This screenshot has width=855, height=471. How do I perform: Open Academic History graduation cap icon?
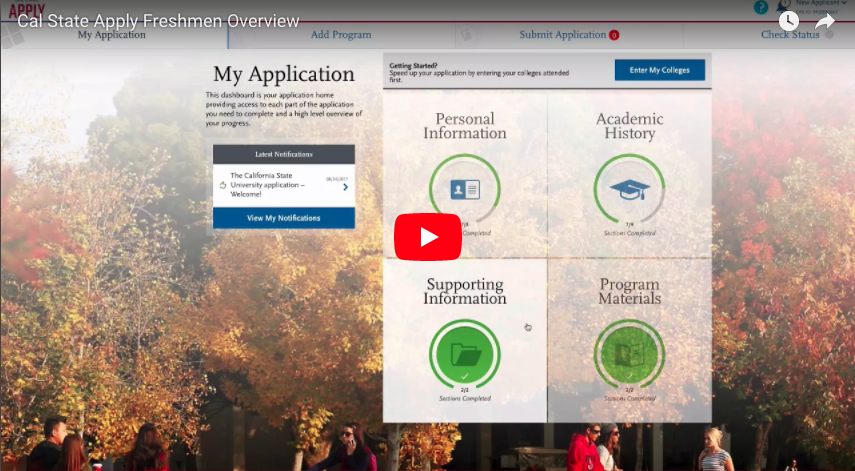629,190
